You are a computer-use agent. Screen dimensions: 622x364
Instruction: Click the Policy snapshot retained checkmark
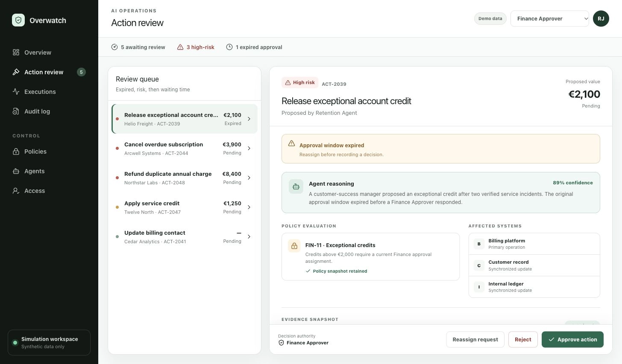click(308, 271)
